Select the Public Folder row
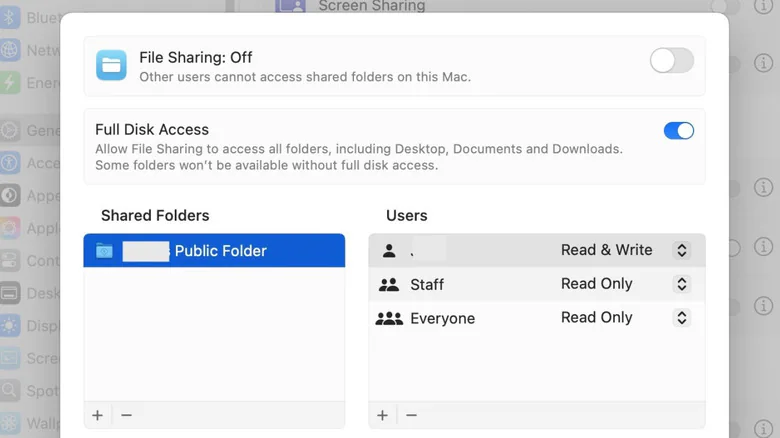Screen dimensions: 780x438 214,250
